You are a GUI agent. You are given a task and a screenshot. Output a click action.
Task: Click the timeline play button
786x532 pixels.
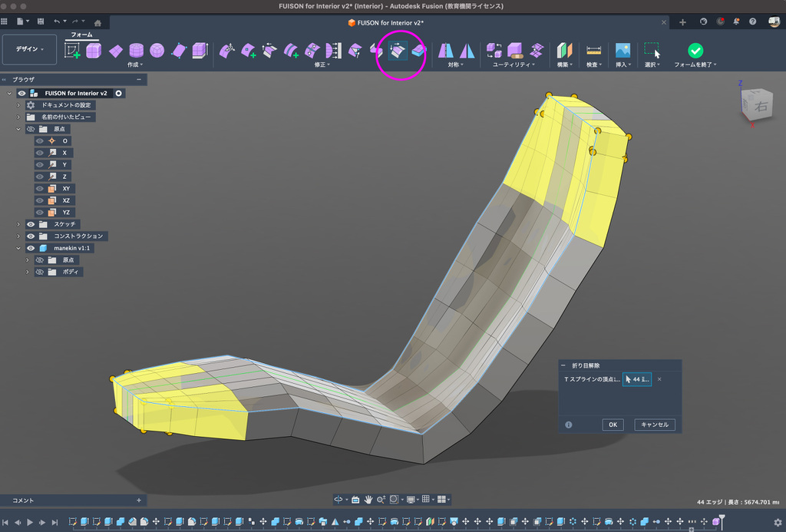point(30,522)
